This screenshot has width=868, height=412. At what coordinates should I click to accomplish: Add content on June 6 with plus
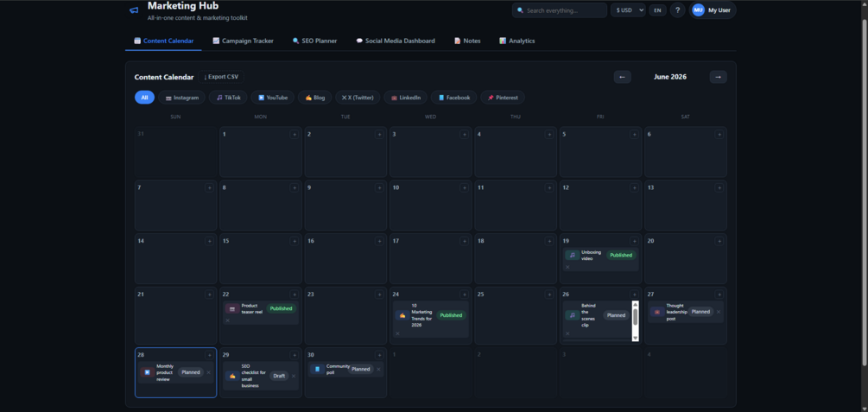pyautogui.click(x=719, y=135)
